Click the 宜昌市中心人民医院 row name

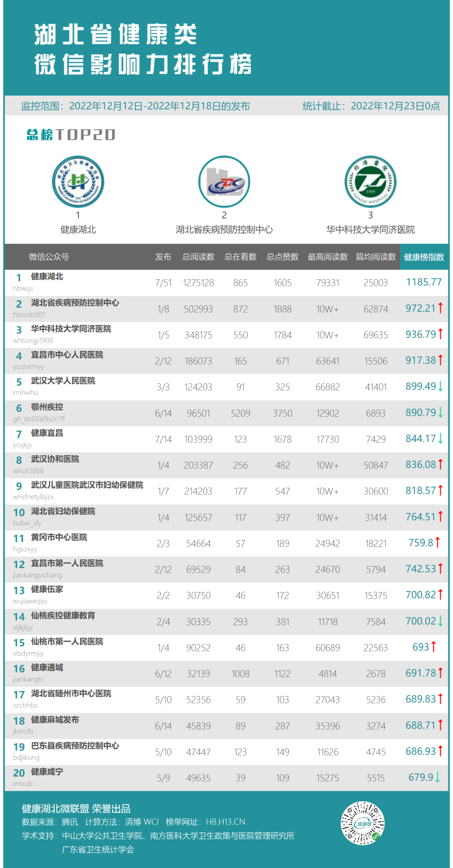pos(67,355)
